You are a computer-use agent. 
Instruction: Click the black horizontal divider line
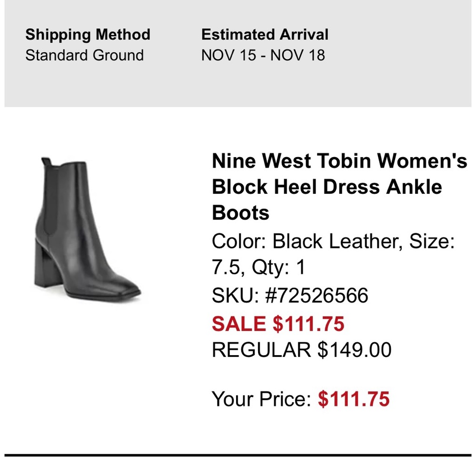[x=238, y=456]
